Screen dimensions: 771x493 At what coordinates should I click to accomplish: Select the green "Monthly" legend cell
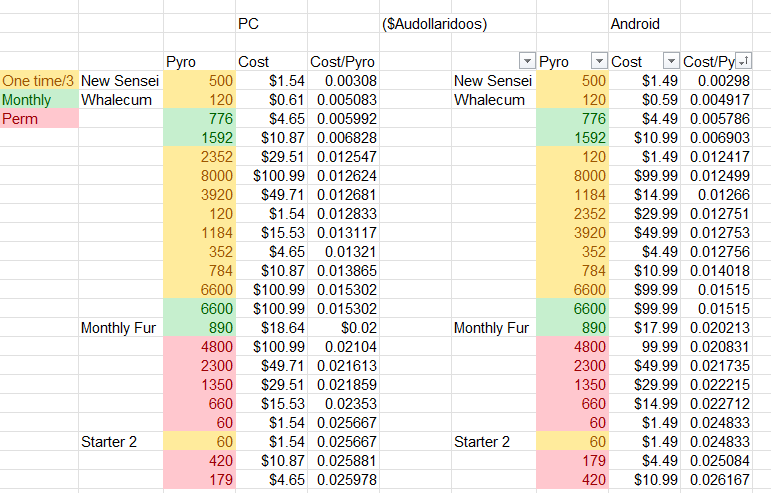tap(39, 100)
